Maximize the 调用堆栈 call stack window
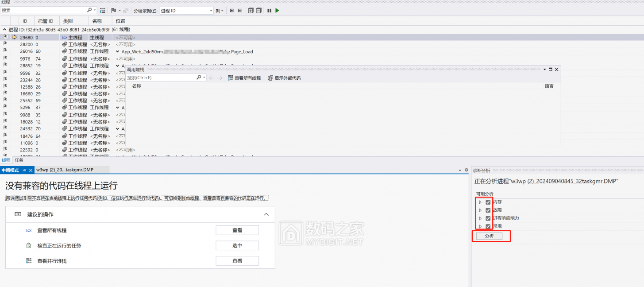Image resolution: width=644 pixels, height=287 pixels. (x=551, y=70)
